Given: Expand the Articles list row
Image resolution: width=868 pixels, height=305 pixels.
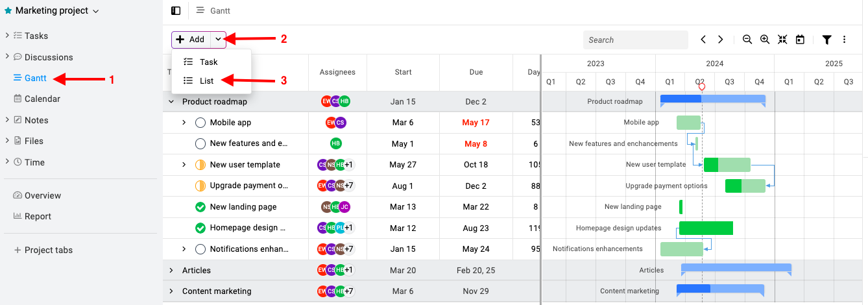Looking at the screenshot, I should pos(171,271).
